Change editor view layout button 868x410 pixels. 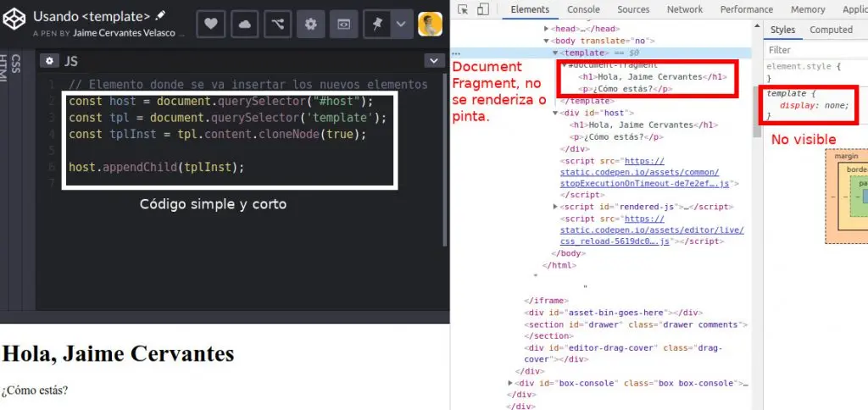click(x=344, y=25)
